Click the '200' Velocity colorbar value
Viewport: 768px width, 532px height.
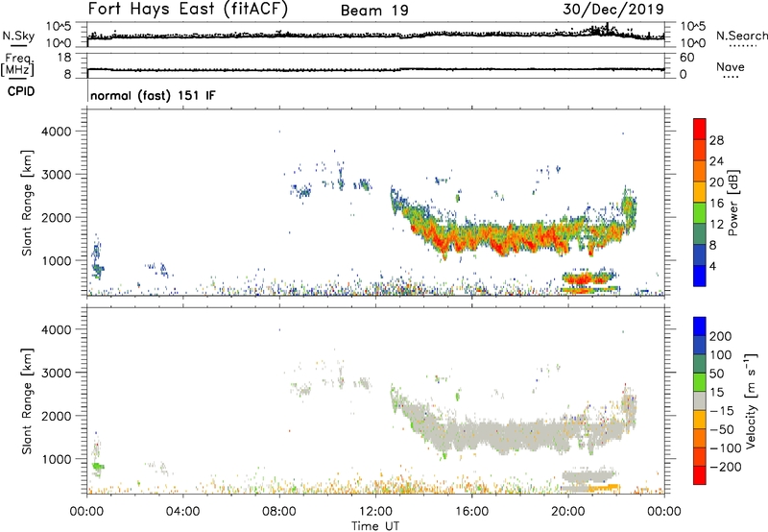tap(721, 336)
